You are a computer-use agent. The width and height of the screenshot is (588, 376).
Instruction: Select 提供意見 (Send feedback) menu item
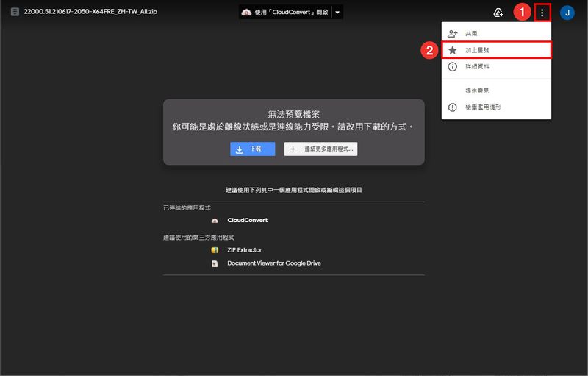click(496, 91)
